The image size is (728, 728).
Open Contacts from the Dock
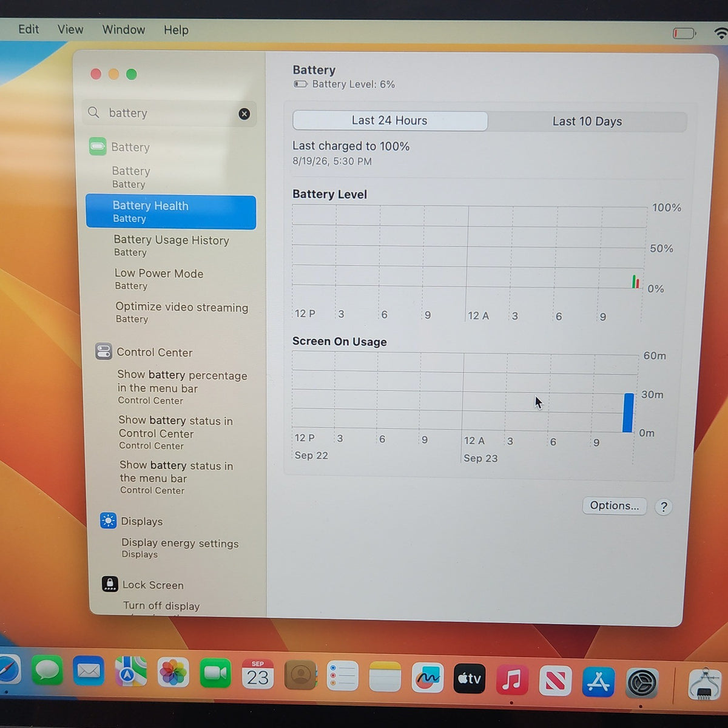click(300, 675)
